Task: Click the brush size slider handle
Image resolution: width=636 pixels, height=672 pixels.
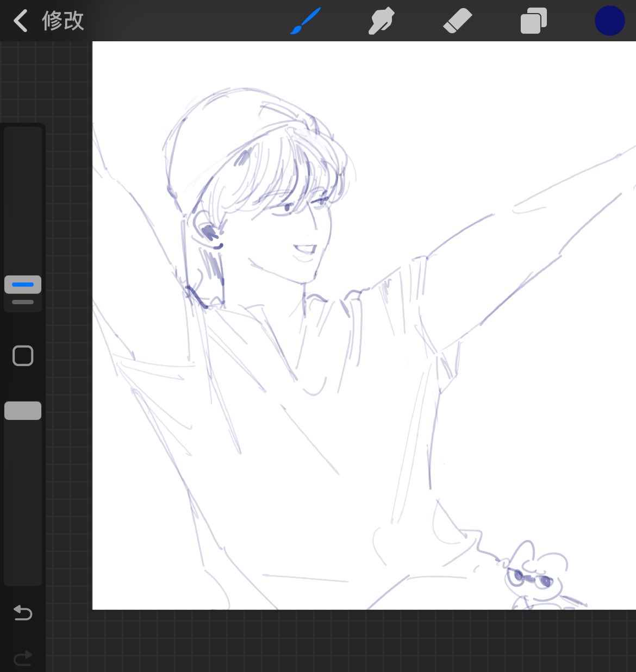Action: click(x=23, y=285)
